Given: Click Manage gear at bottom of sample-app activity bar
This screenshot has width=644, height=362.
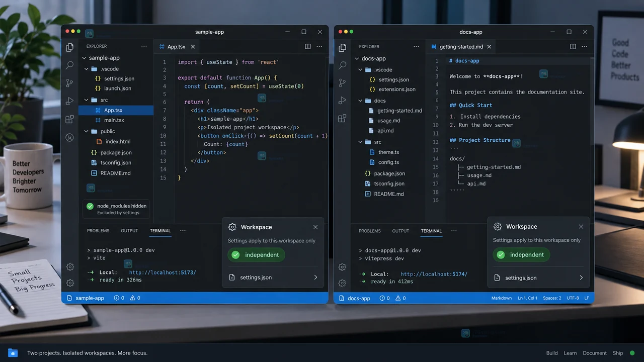Looking at the screenshot, I should (x=70, y=283).
